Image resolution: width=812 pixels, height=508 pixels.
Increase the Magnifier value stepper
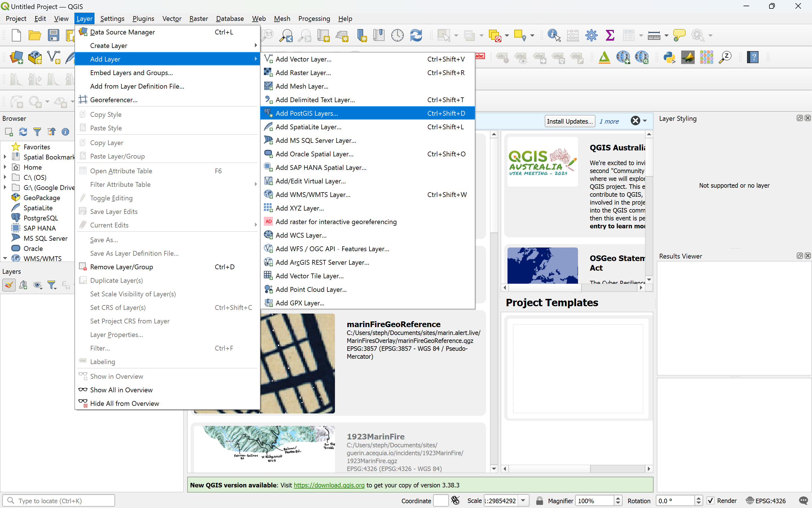point(618,498)
